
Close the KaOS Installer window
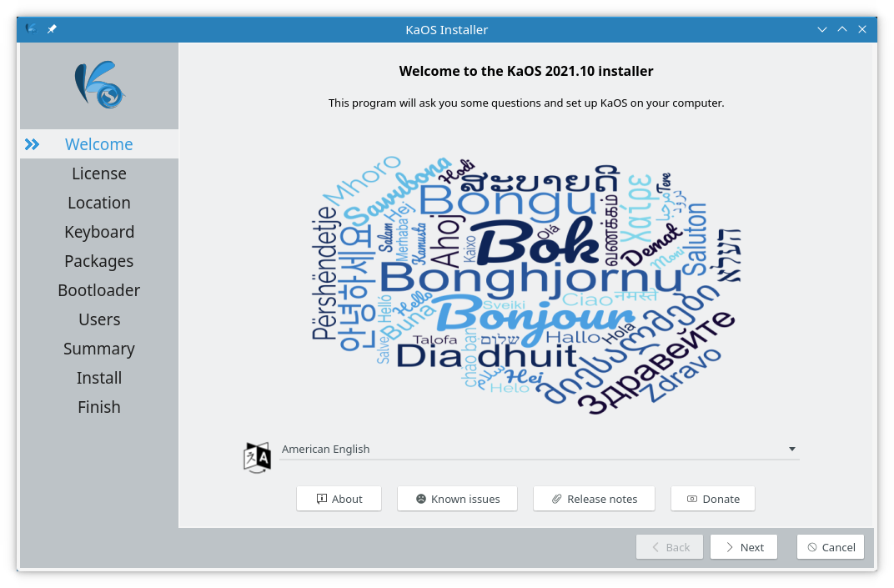862,29
